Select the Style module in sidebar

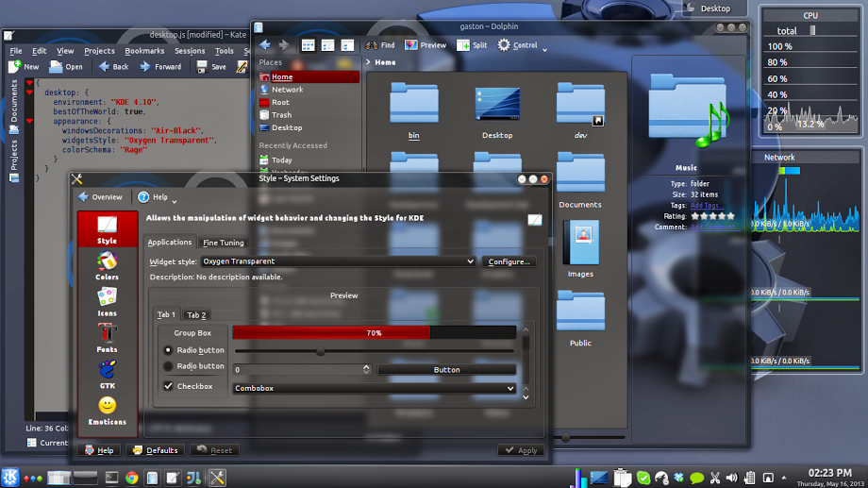pos(107,228)
